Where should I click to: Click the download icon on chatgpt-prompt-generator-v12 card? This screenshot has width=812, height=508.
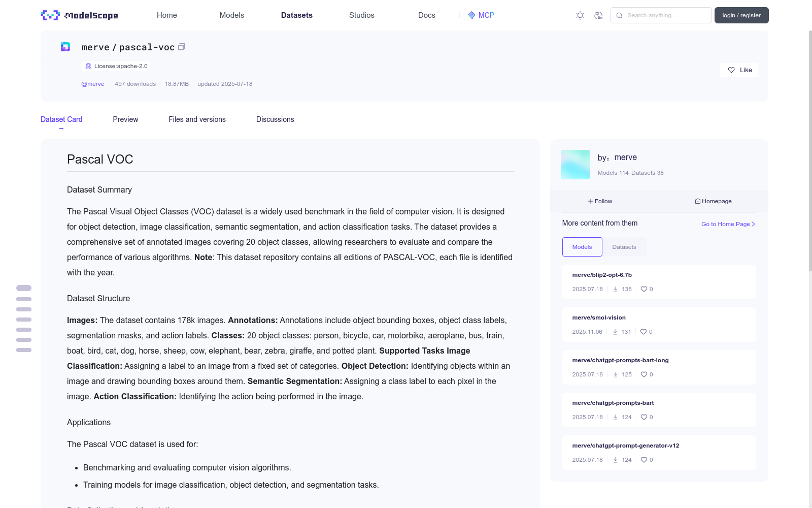tap(616, 460)
